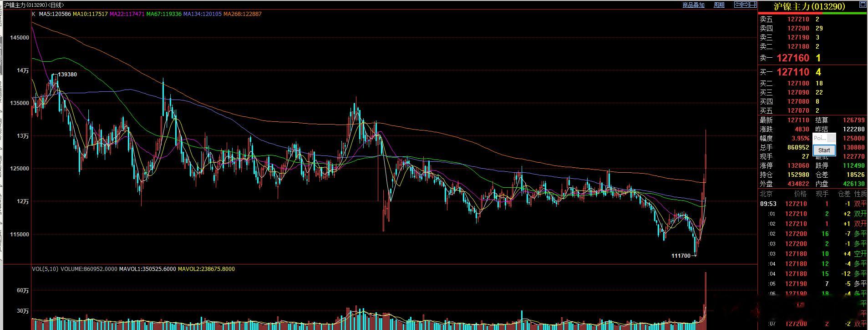Open the Poi... dropdown in the popup
Image resolution: width=868 pixels, height=330 pixels.
(x=824, y=138)
